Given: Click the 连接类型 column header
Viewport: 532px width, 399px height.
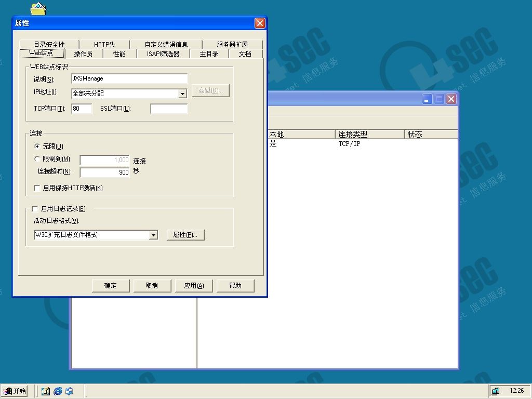Looking at the screenshot, I should pyautogui.click(x=370, y=135).
